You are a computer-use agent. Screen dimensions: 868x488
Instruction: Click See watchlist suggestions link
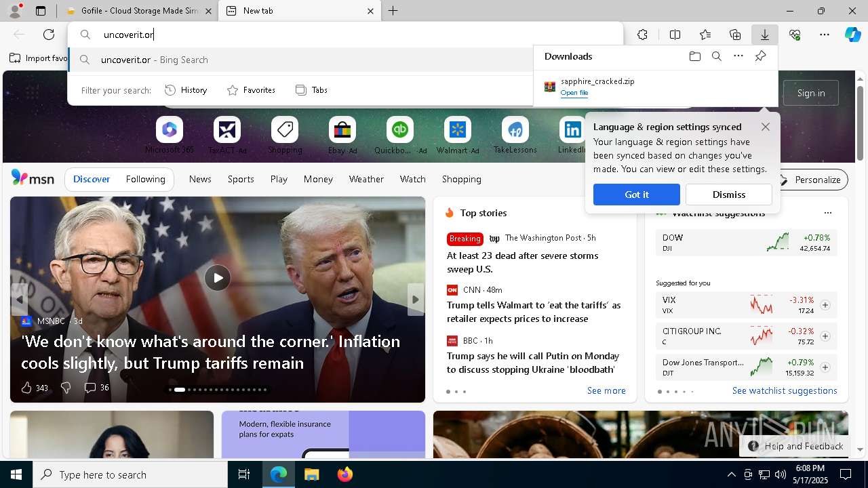pos(785,390)
